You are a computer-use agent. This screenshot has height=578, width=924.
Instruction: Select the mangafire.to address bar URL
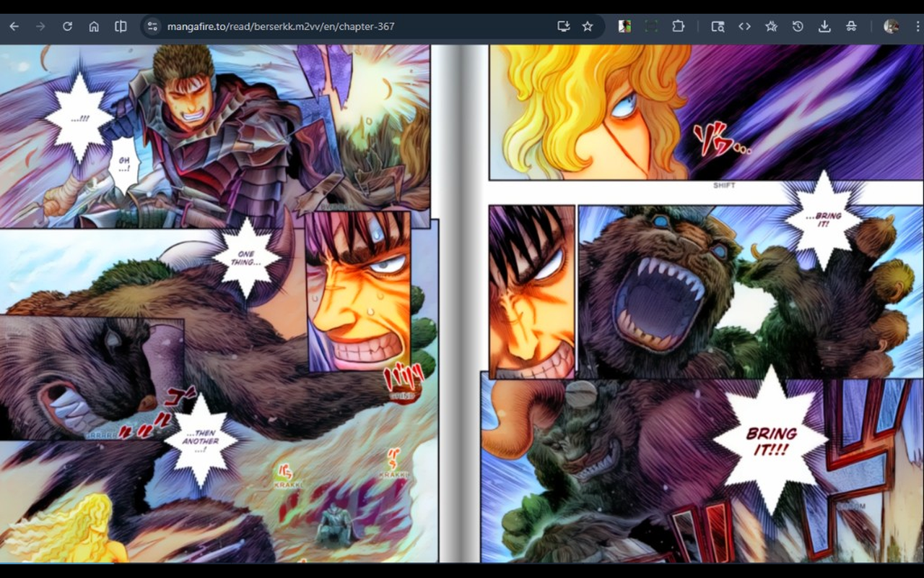(x=281, y=27)
